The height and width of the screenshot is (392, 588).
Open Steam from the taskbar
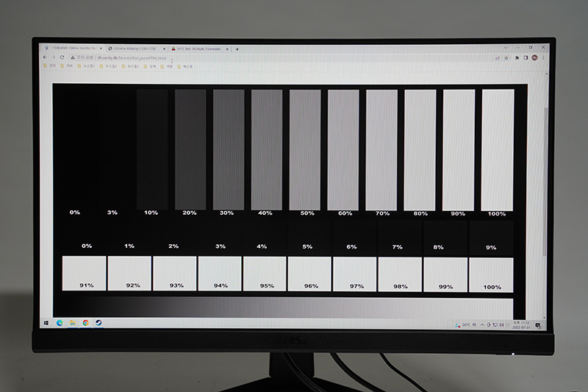click(x=98, y=323)
